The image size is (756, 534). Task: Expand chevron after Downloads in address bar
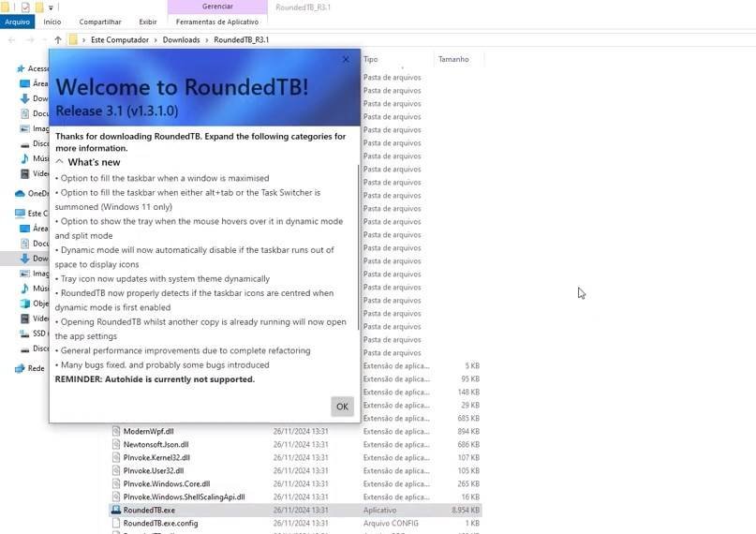click(207, 40)
